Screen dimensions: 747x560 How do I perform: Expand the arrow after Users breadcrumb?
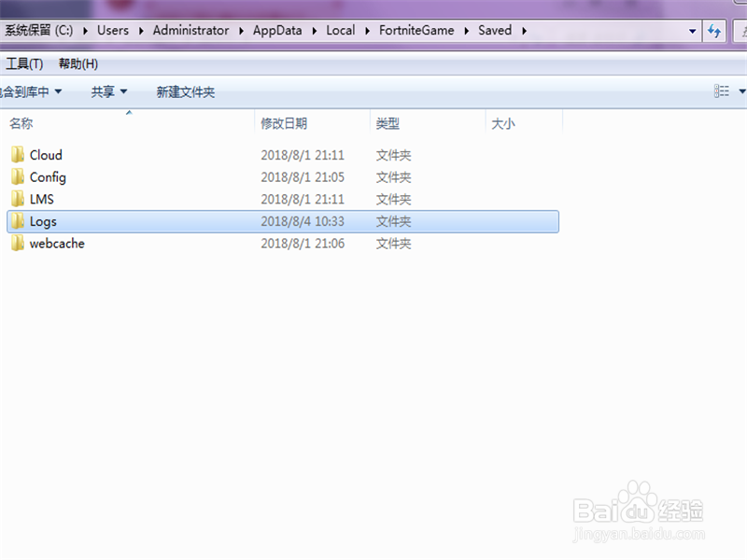point(141,31)
